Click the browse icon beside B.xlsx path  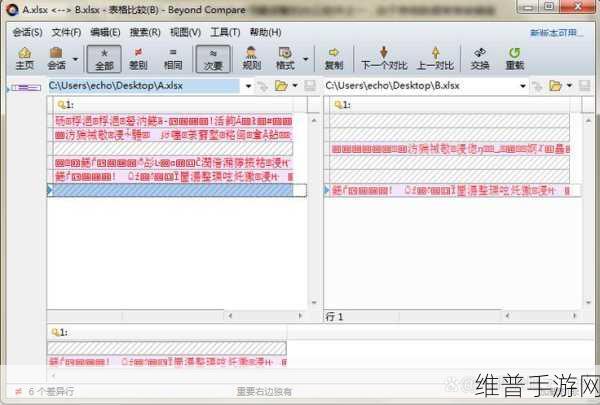click(x=537, y=87)
